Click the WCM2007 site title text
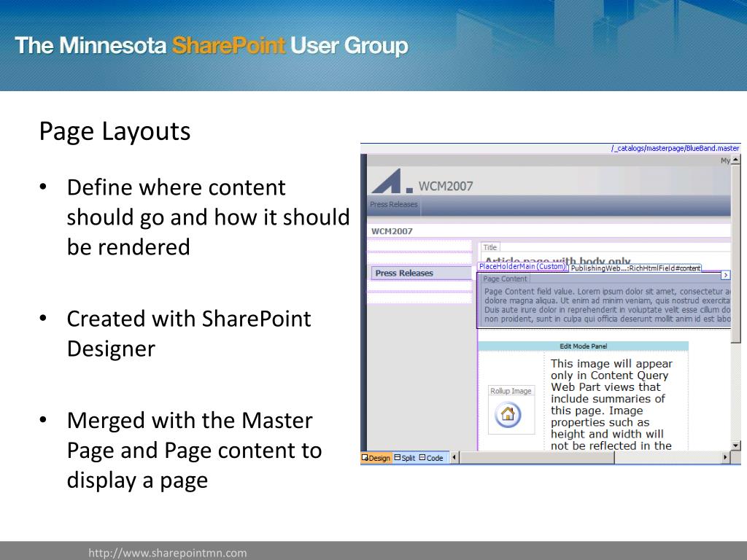747x560 pixels. (446, 186)
